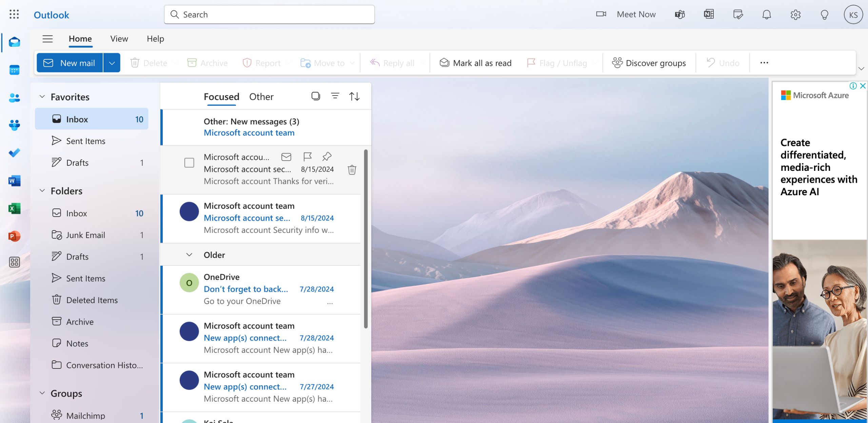Launch PowerPoint from the left rail

14,236
